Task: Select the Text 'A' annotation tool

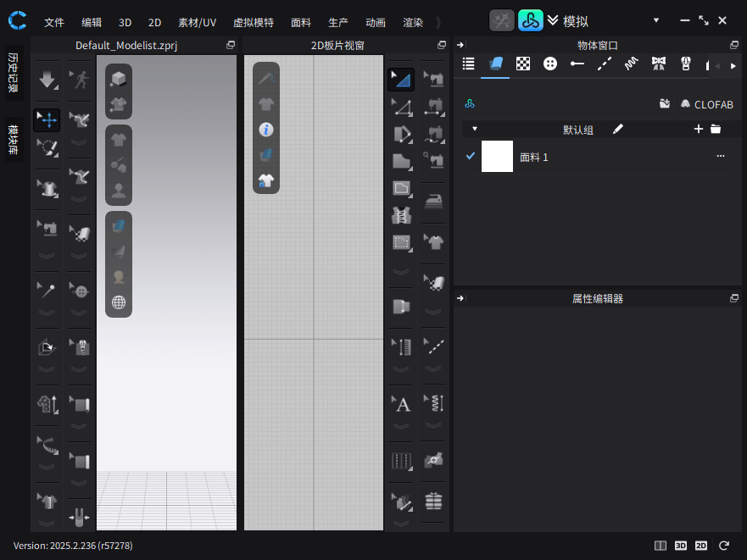Action: pos(402,404)
